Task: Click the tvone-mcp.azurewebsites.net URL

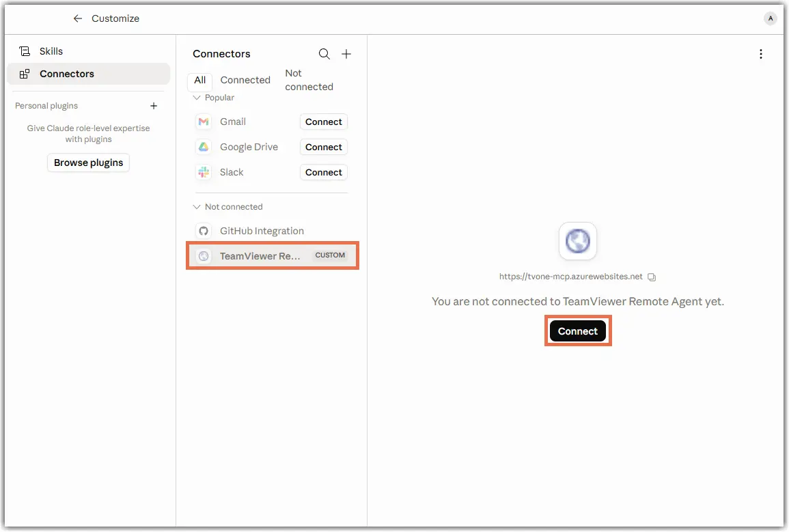Action: tap(570, 277)
